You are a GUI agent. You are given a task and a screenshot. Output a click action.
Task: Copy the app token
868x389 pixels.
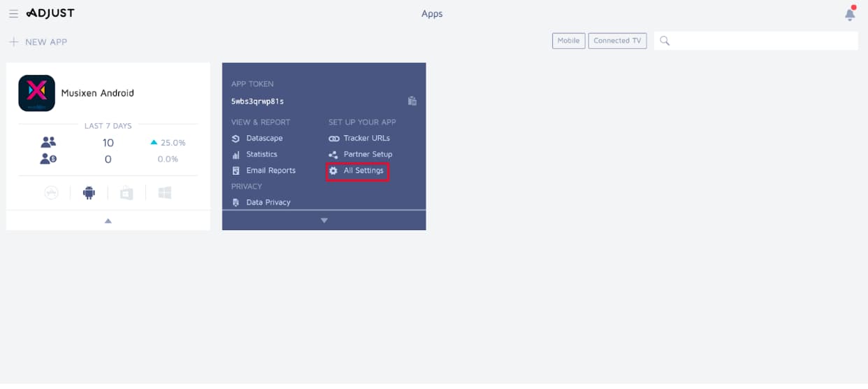(x=412, y=101)
